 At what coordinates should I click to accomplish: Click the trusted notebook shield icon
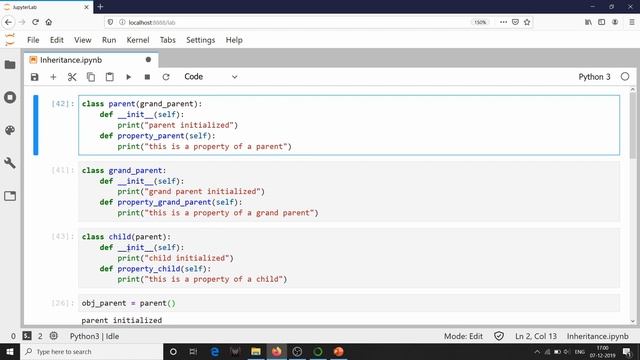click(499, 336)
